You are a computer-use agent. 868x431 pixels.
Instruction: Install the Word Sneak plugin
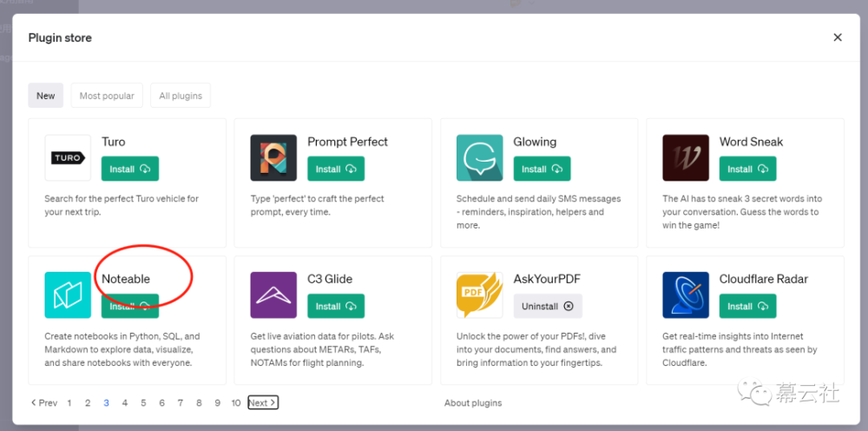point(748,169)
